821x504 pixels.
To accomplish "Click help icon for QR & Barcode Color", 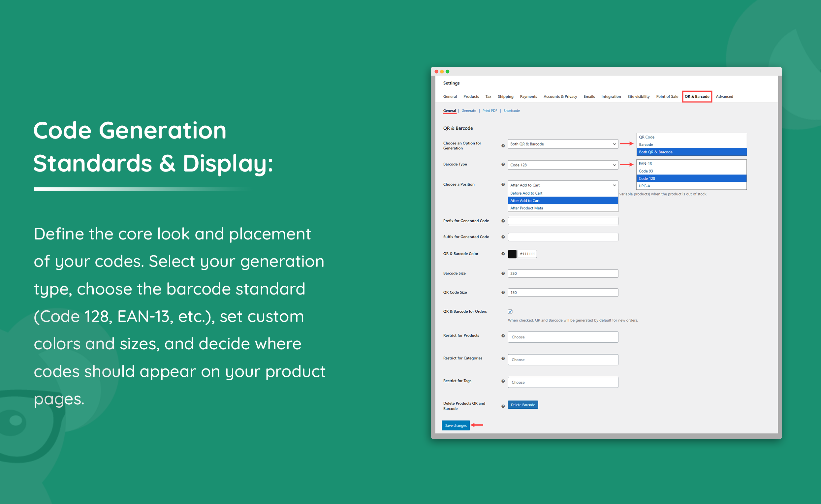I will click(x=503, y=254).
